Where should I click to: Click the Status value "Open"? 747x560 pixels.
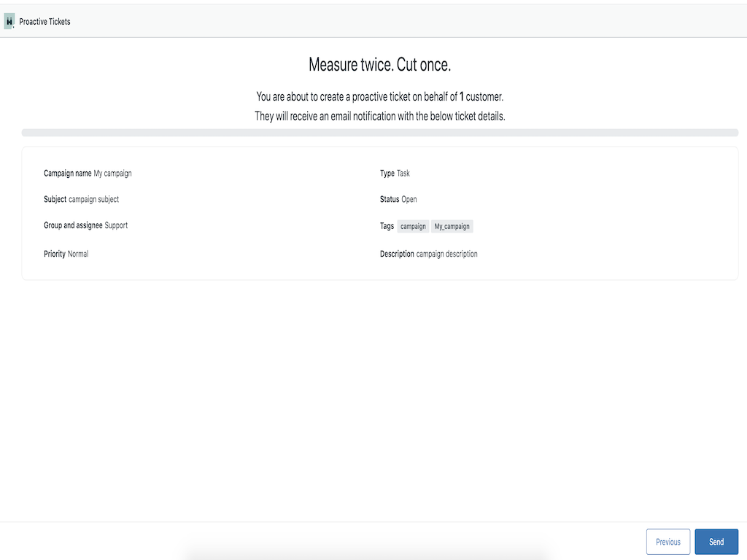tap(409, 199)
